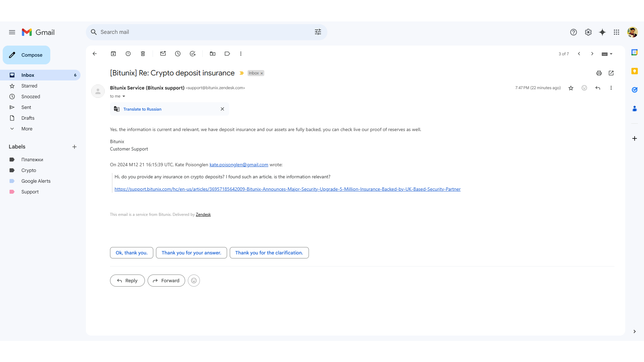Open the Support help icon
Screen dimensions: 644x362
click(x=573, y=32)
